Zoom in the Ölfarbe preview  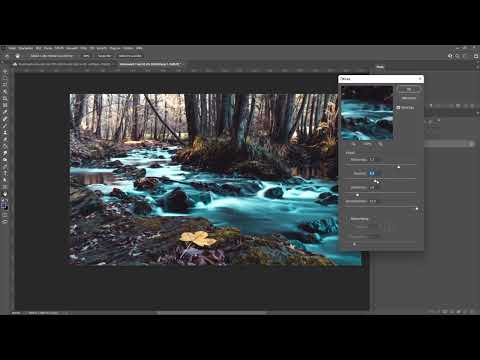pyautogui.click(x=380, y=144)
